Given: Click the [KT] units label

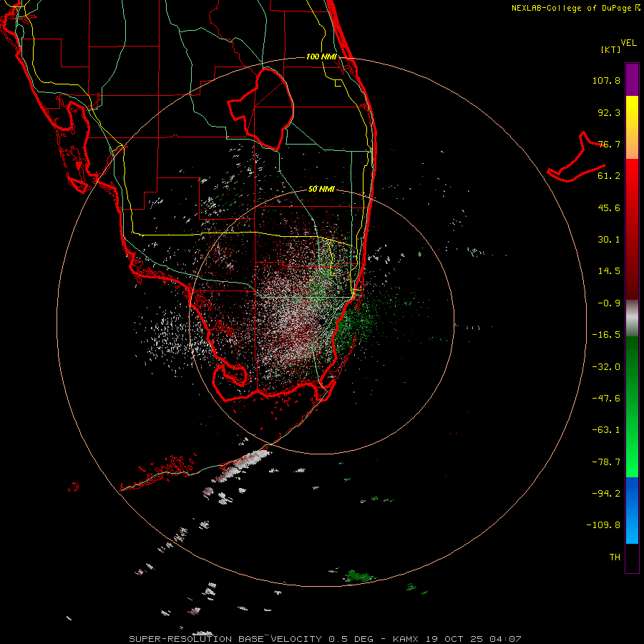Looking at the screenshot, I should (611, 49).
